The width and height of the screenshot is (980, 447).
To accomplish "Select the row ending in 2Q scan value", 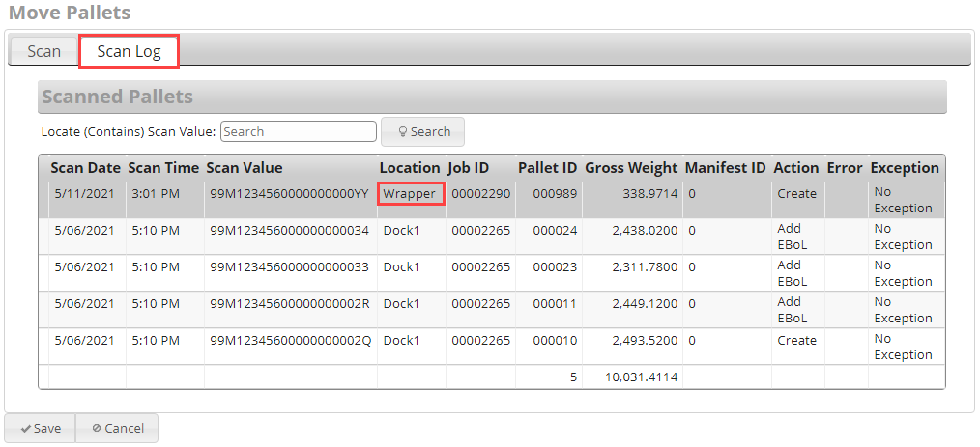I will [x=492, y=347].
